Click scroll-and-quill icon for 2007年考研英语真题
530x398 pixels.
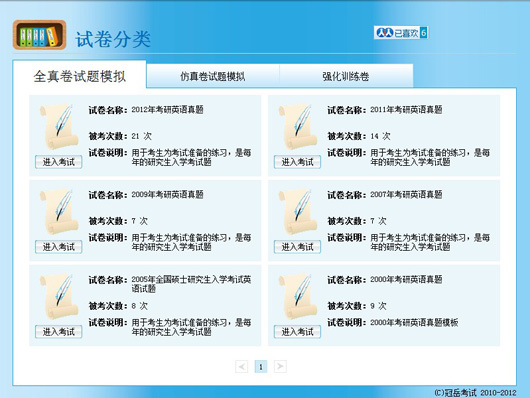[297, 211]
